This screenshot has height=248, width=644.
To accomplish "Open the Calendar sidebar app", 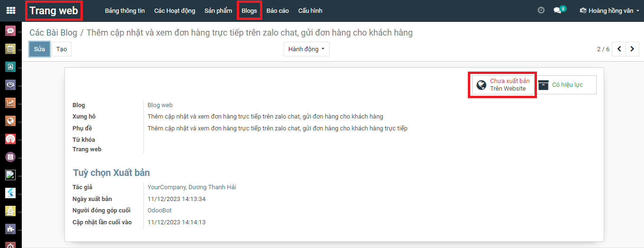I will pos(10,49).
